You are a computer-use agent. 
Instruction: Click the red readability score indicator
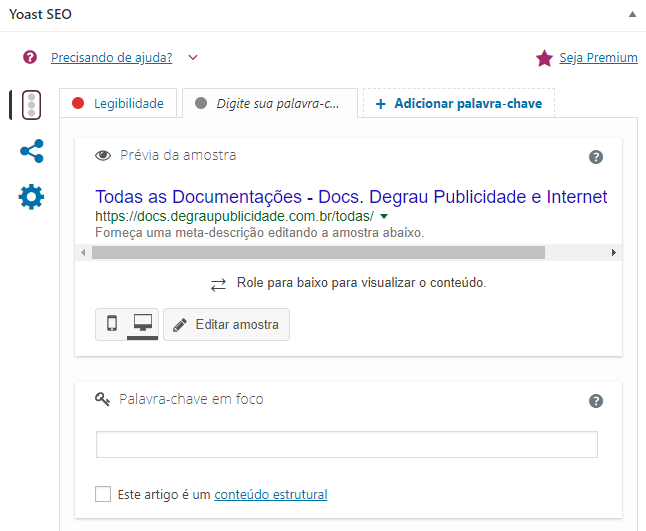(78, 103)
